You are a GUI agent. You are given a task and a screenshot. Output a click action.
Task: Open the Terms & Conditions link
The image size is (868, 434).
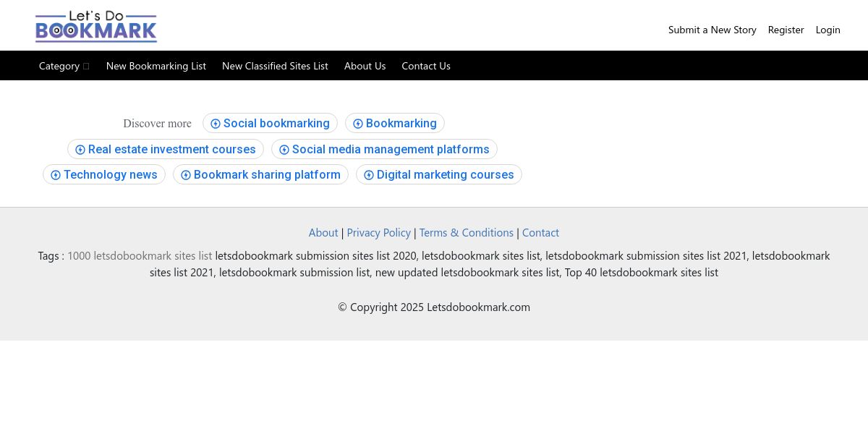[x=467, y=232]
